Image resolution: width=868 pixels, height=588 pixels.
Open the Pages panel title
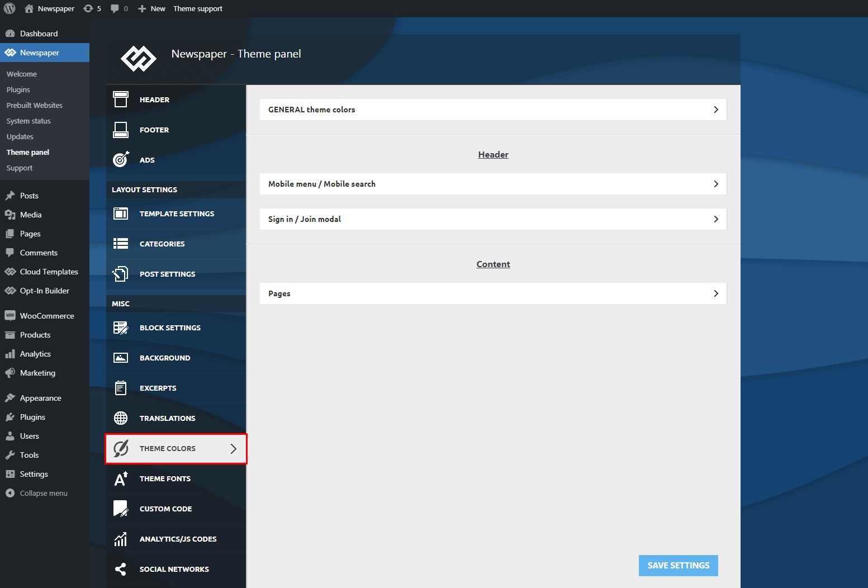(279, 293)
